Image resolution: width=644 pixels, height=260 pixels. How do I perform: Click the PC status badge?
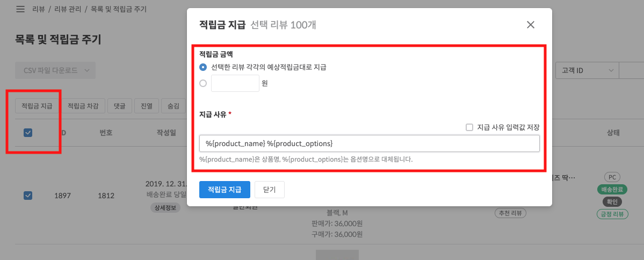coord(612,177)
